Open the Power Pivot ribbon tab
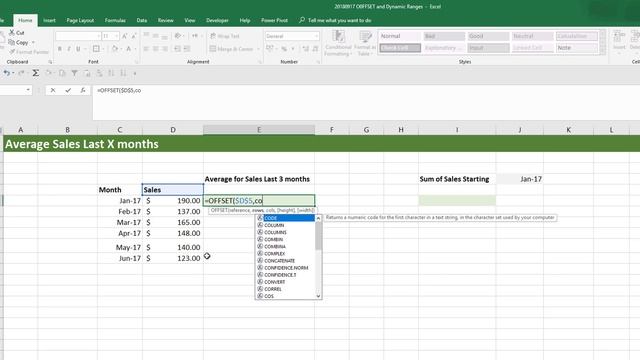 coord(274,20)
